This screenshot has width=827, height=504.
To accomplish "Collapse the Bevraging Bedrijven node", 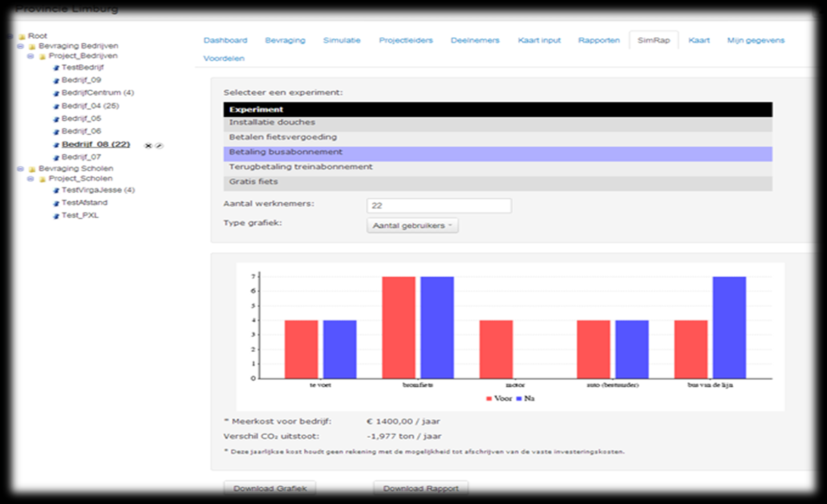I will pos(20,46).
